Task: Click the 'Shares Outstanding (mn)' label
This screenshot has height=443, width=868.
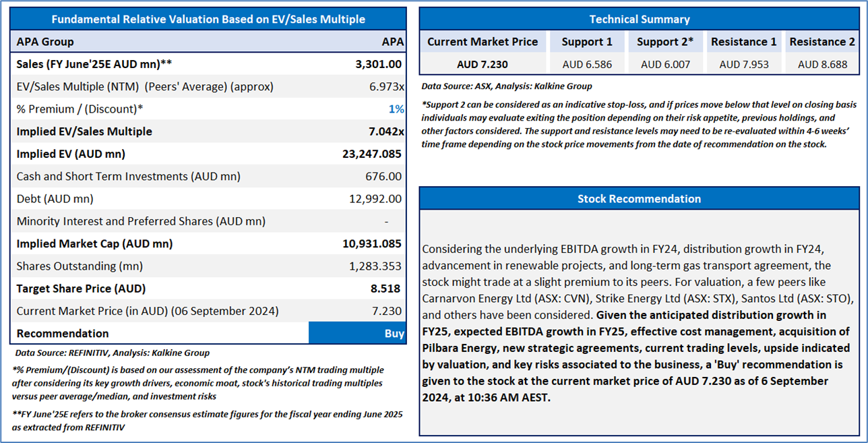Action: coord(80,266)
